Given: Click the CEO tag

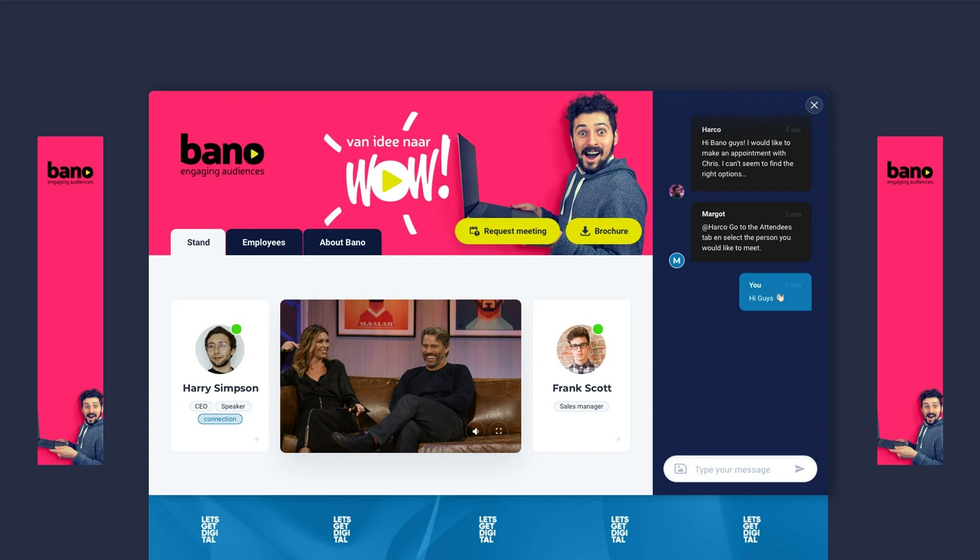Looking at the screenshot, I should click(201, 406).
